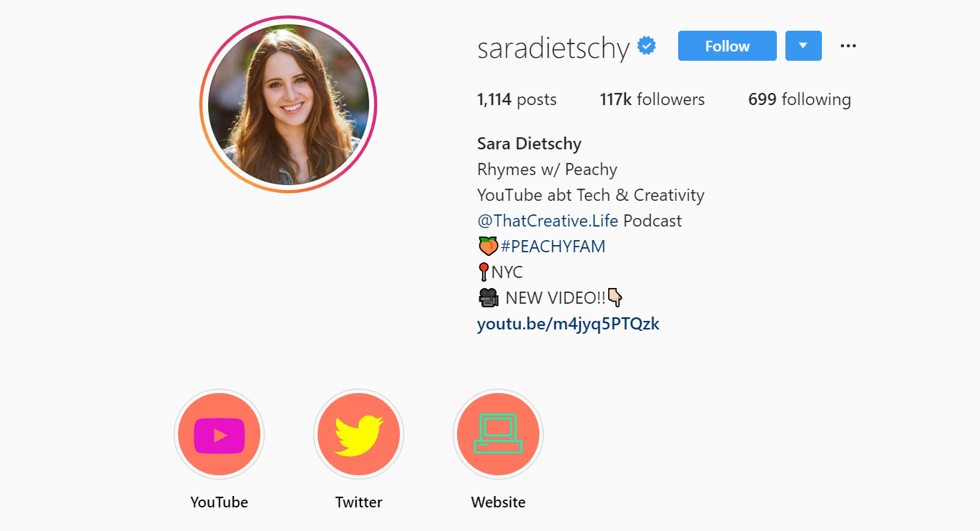980x531 pixels.
Task: Open the three-dot options menu
Action: coord(848,46)
